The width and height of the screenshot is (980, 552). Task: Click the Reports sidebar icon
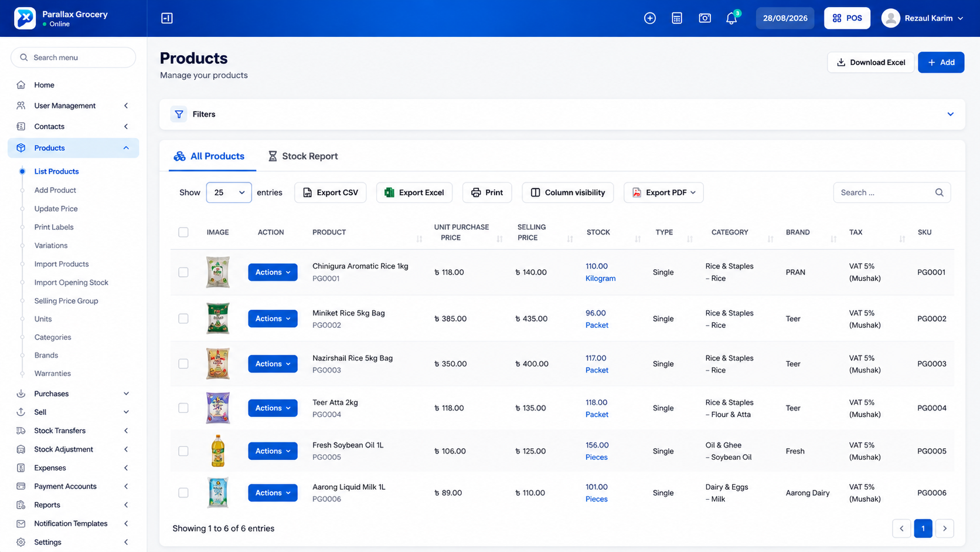(21, 505)
